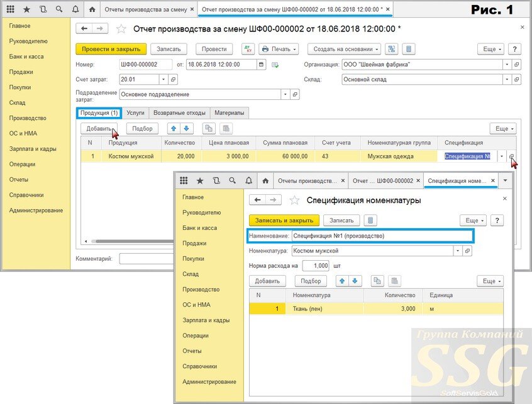The image size is (532, 404).
Task: Click the Номер input field
Action: (145, 64)
